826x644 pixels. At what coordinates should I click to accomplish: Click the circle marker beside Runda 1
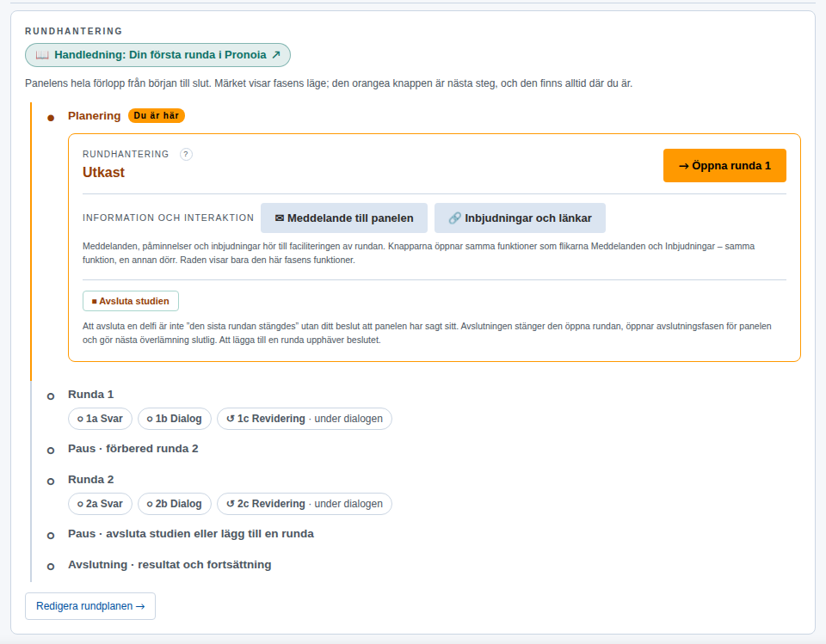tap(51, 396)
